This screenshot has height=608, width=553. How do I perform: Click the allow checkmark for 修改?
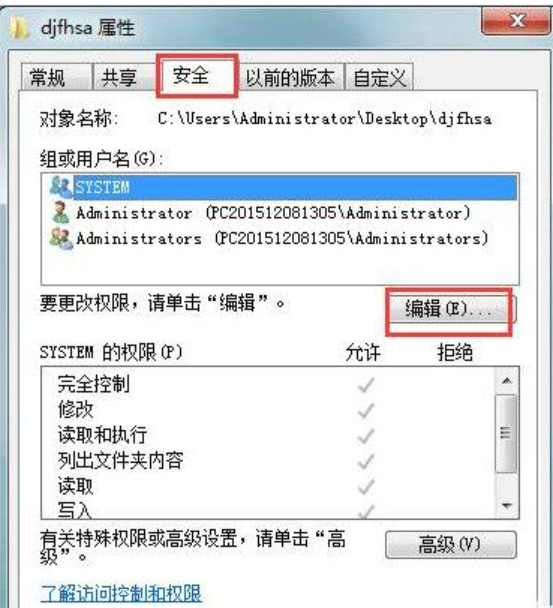pos(366,411)
